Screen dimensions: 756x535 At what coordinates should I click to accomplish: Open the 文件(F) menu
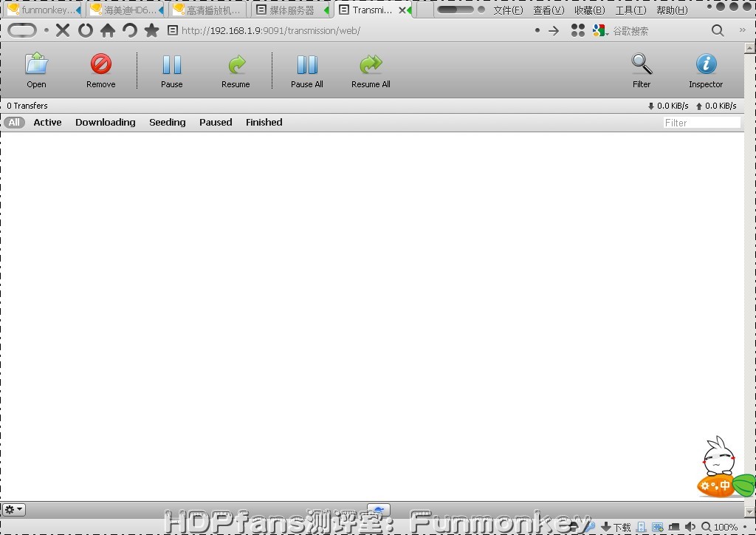508,10
